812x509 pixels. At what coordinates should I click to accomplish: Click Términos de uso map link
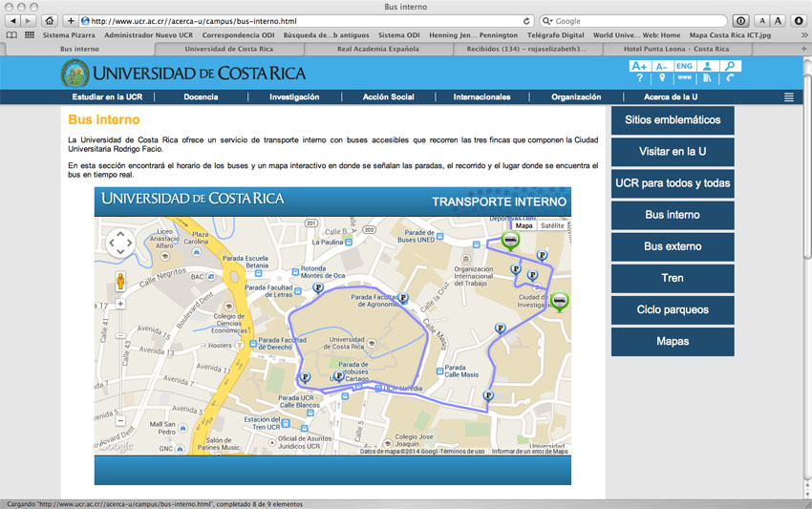(x=462, y=452)
